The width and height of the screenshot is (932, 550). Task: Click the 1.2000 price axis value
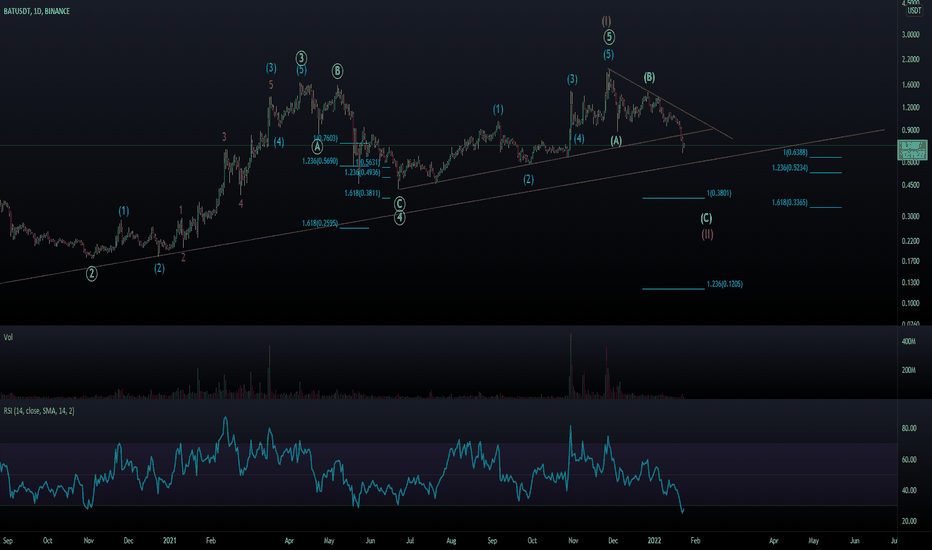coord(911,108)
